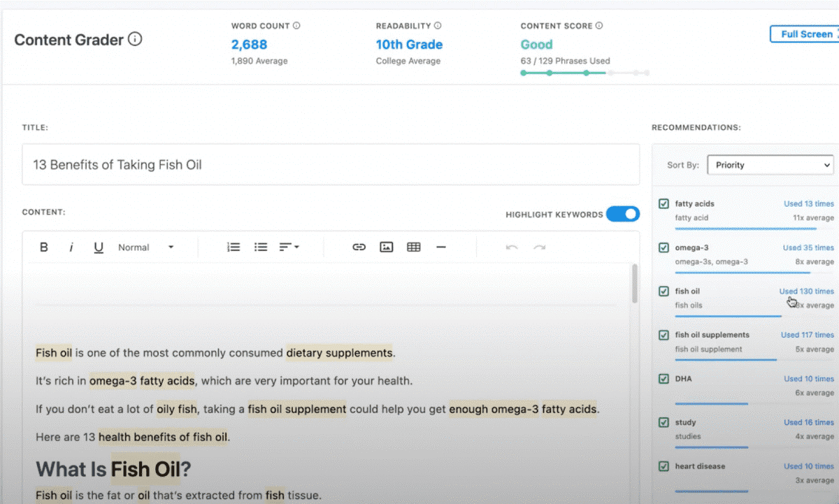
Task: Click the highlighted phrase enough omega-3 fatty acids
Action: pyautogui.click(x=523, y=409)
